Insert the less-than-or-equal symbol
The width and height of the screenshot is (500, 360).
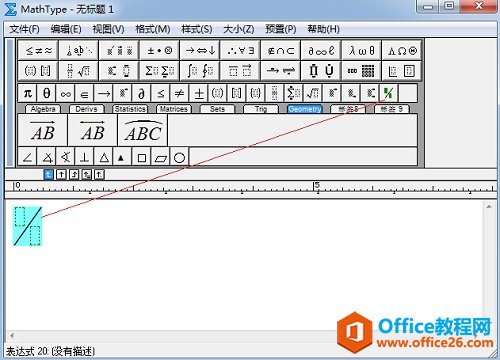[161, 93]
